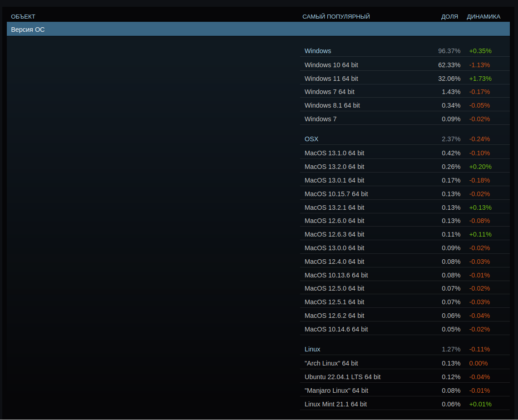Click the -0.04% change of MacOS 12.6.2
Screen dimensions: 518x420
pyautogui.click(x=479, y=315)
